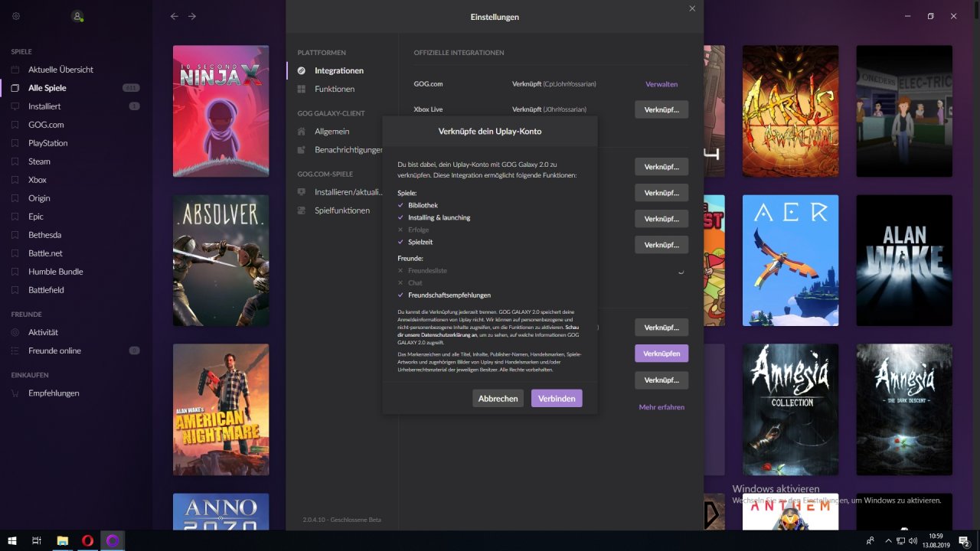
Task: Open Xbox library in sidebar
Action: pyautogui.click(x=38, y=180)
